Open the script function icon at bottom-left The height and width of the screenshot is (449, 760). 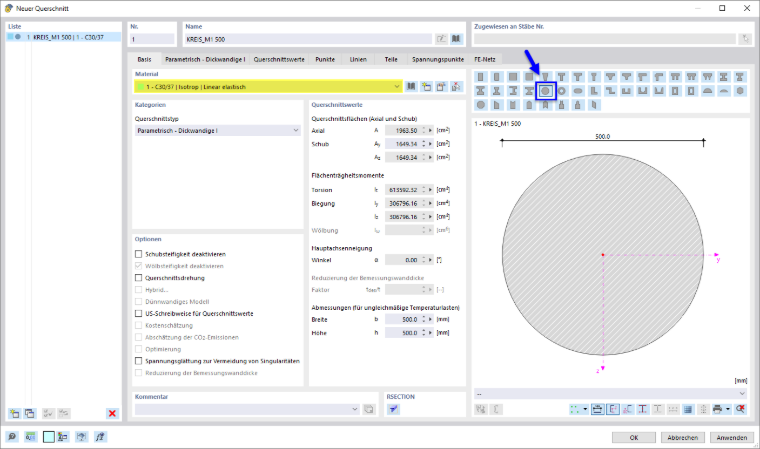100,437
